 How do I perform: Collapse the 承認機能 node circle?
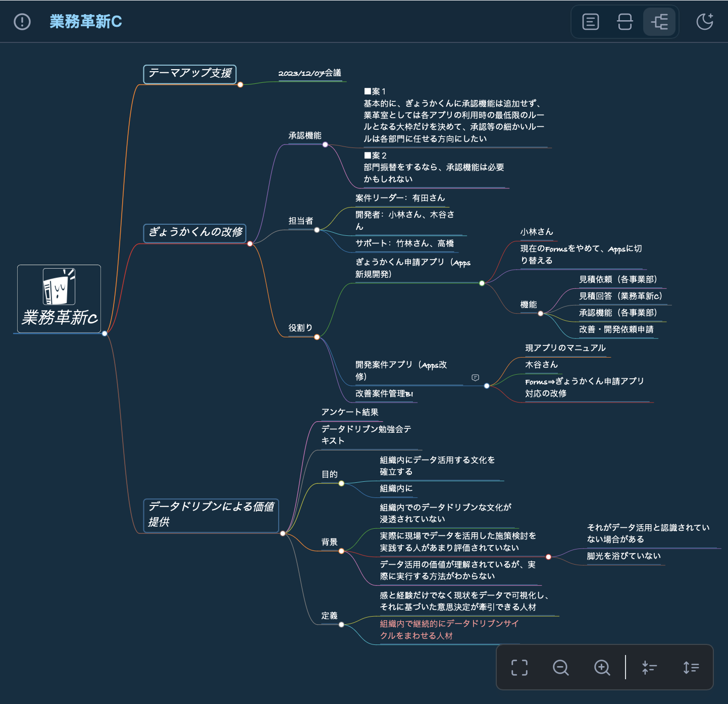[325, 144]
